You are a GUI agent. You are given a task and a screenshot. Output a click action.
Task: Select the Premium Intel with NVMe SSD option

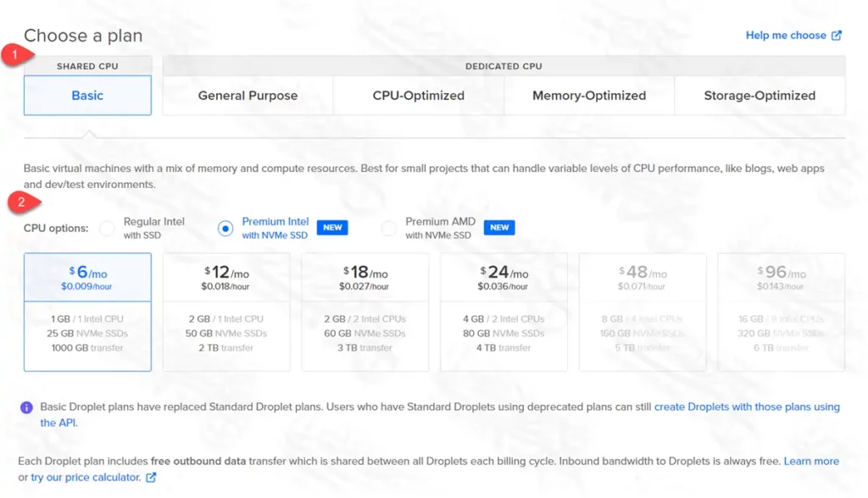[x=225, y=228]
